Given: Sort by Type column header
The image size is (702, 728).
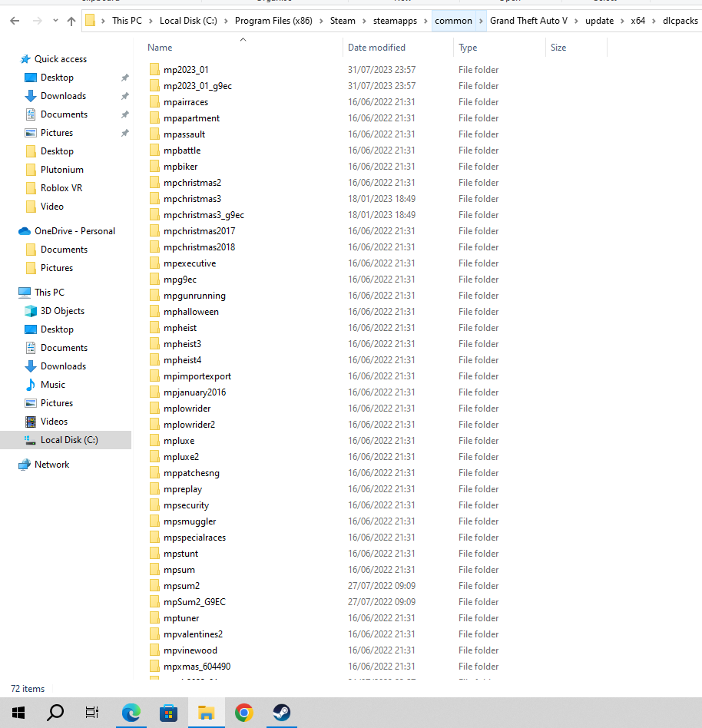Looking at the screenshot, I should [468, 48].
